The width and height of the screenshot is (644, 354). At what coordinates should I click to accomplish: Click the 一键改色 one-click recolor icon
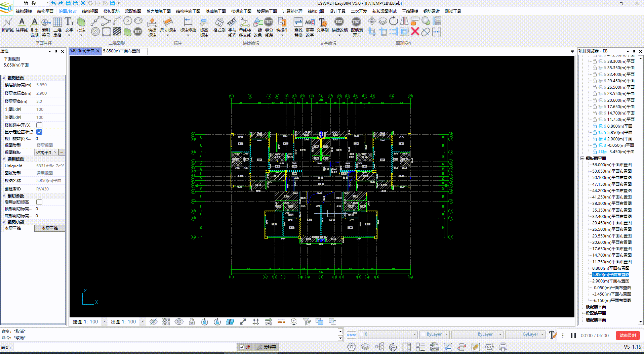[258, 27]
